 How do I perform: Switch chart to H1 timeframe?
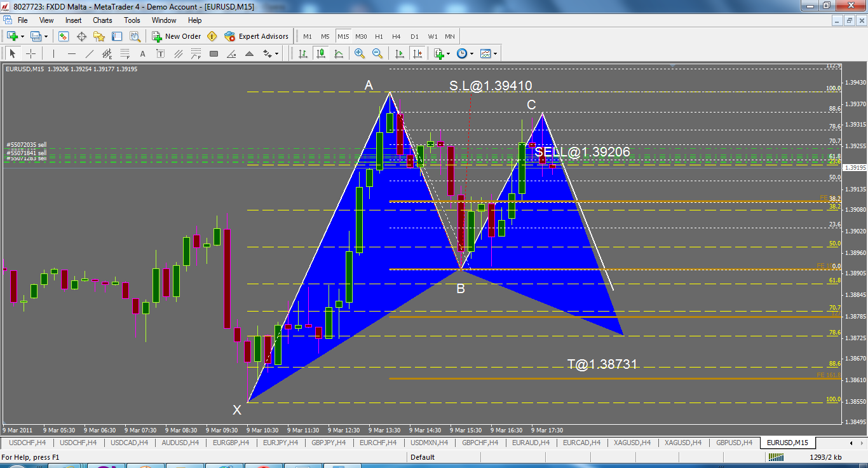click(379, 36)
